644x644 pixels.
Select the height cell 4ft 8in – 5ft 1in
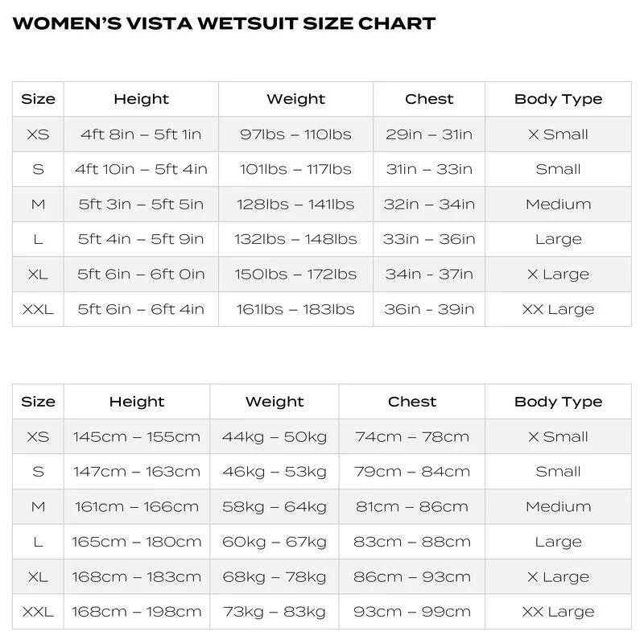tap(141, 134)
